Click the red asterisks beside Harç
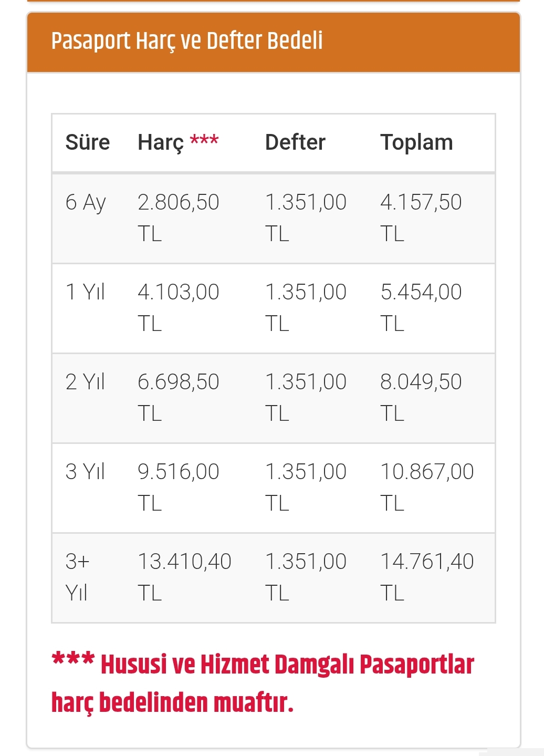This screenshot has height=756, width=544. tap(204, 140)
